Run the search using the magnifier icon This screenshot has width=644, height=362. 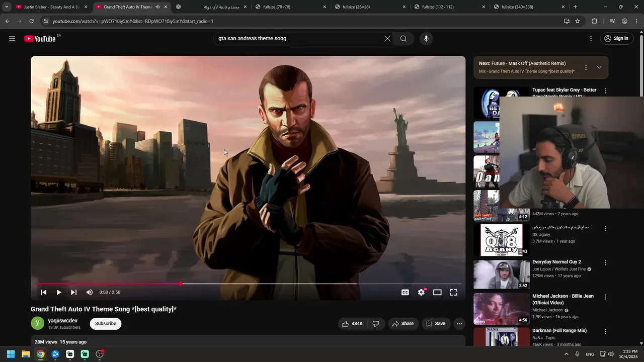[404, 39]
